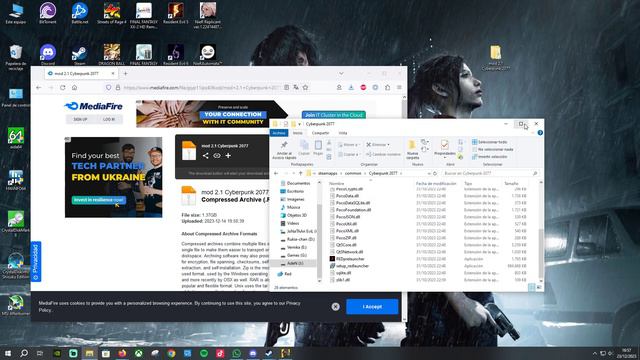Open NieR:Automata desktop shortcut
The width and height of the screenshot is (640, 360).
(208, 54)
